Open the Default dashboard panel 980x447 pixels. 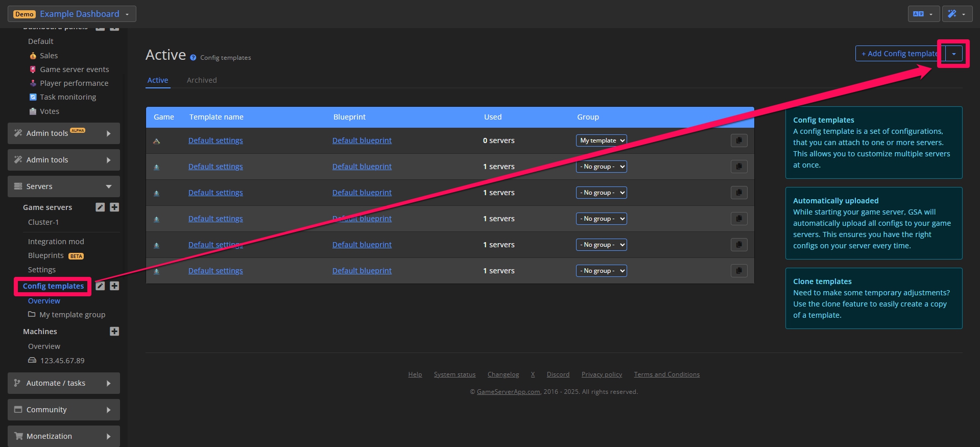[40, 41]
